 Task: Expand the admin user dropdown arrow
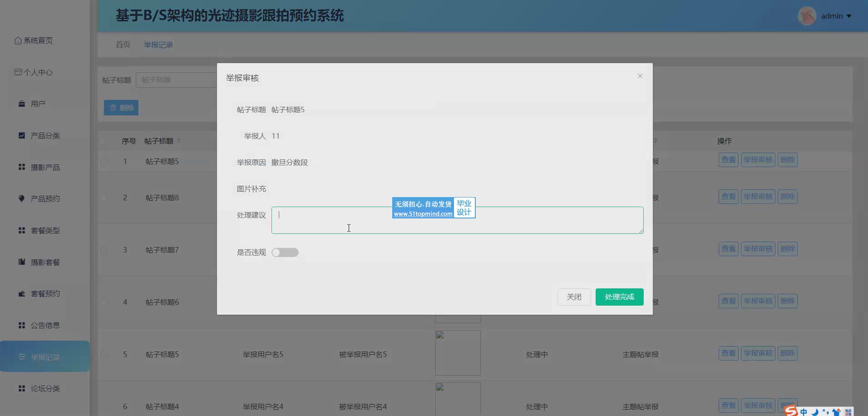[849, 16]
